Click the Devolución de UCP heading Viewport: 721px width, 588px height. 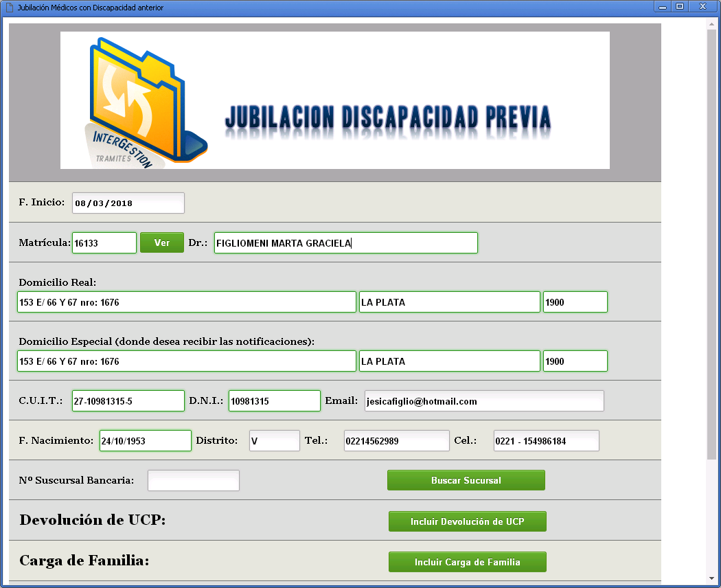[x=93, y=520]
